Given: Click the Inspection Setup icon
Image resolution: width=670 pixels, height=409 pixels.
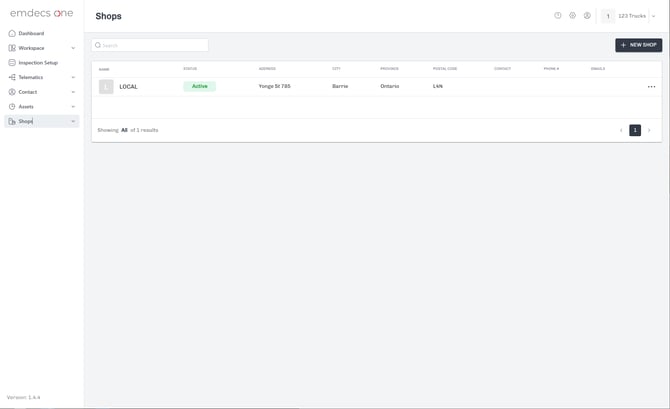Looking at the screenshot, I should [x=12, y=62].
